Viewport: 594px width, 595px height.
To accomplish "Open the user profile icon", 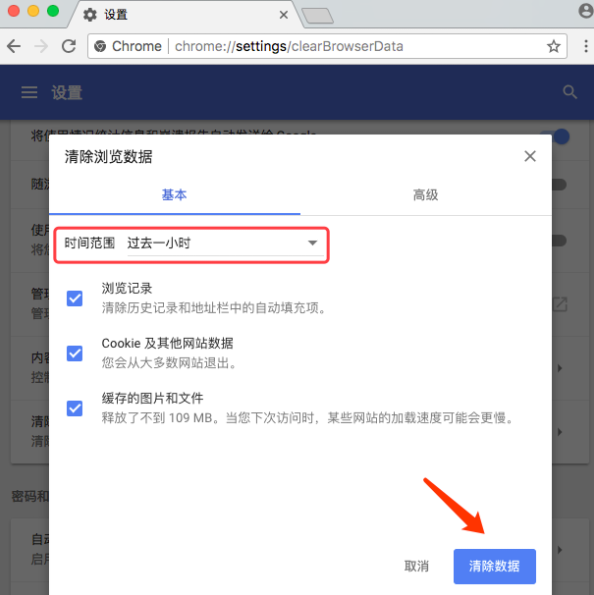I will point(586,11).
